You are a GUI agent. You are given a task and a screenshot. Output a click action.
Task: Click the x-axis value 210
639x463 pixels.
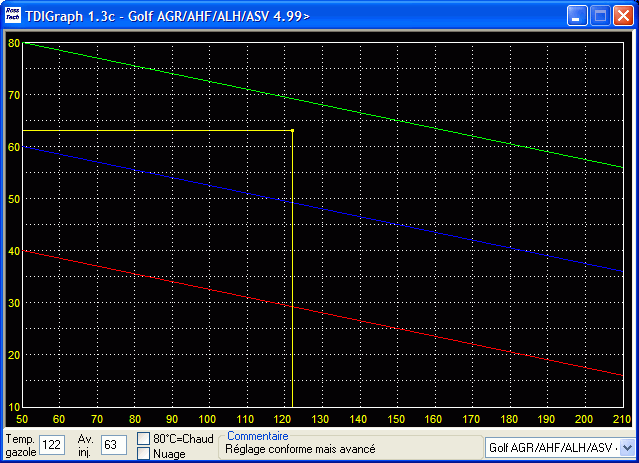click(x=622, y=419)
